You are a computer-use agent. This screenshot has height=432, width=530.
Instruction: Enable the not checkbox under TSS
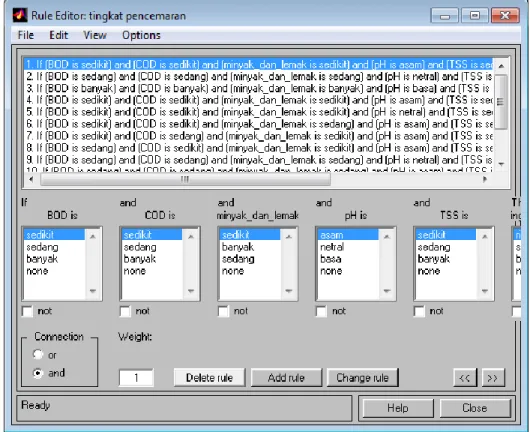(x=419, y=311)
